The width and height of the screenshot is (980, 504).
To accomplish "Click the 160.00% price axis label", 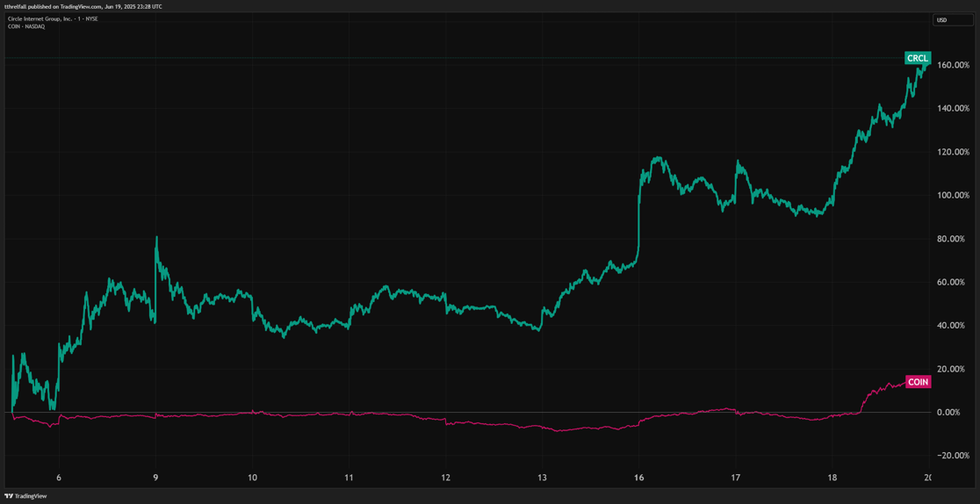I will coord(953,65).
